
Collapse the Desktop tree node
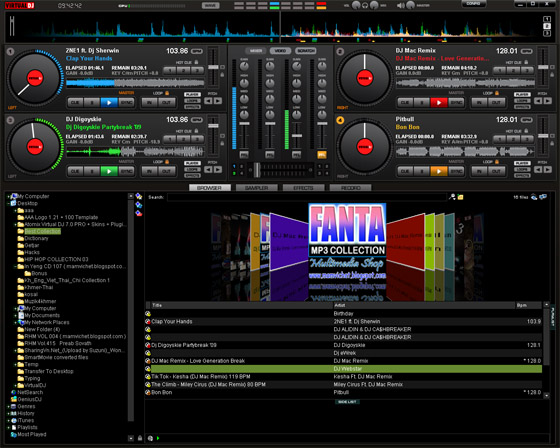pyautogui.click(x=9, y=203)
